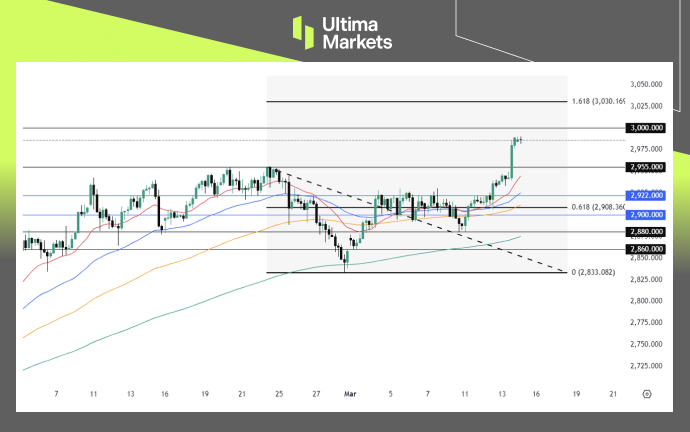Click the 3,050.000 tick on price axis
Viewport: 690px width, 432px height.
(648, 85)
